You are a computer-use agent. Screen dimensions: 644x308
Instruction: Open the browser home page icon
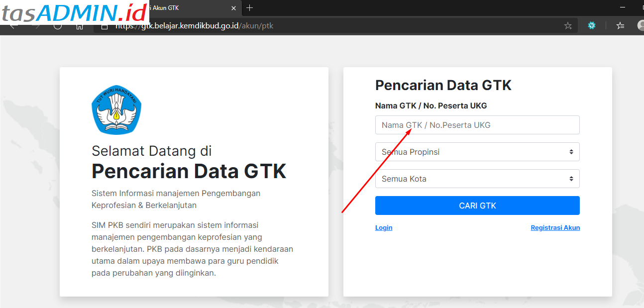[80, 25]
